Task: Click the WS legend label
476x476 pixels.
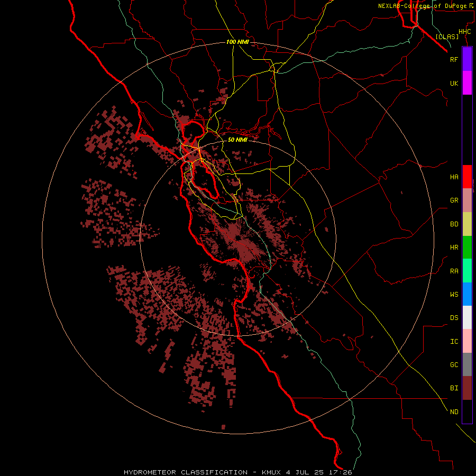Action: [x=454, y=294]
